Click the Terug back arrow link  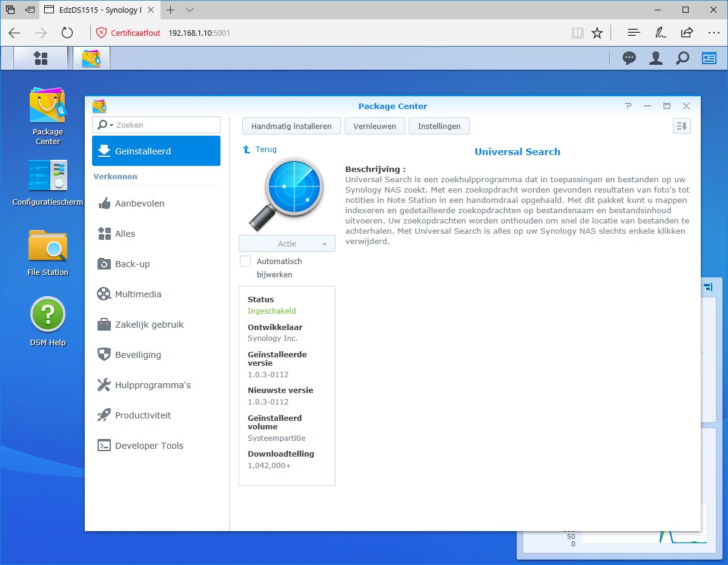(259, 149)
